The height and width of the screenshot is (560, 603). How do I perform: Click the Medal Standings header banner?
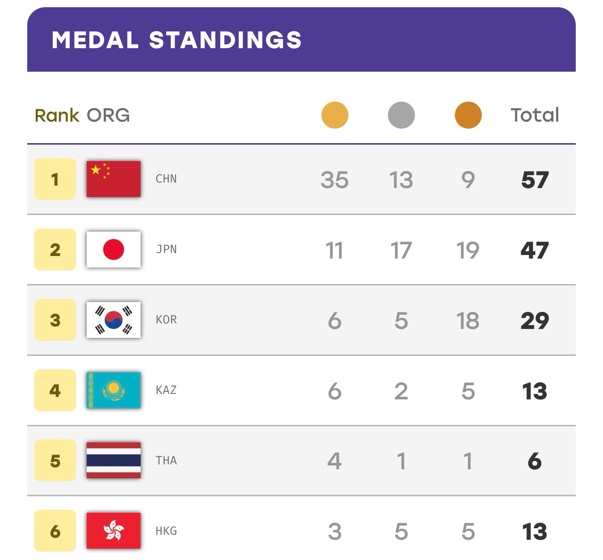(301, 39)
